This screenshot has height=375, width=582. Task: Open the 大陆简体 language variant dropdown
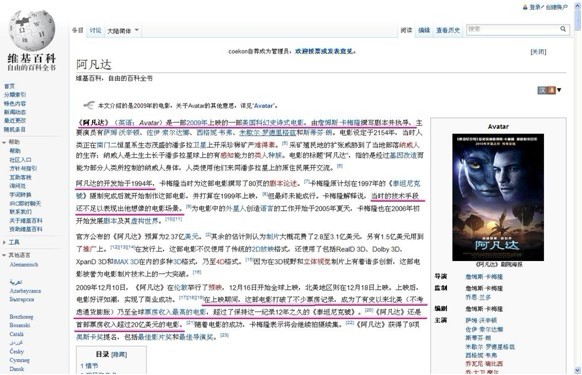coord(122,31)
